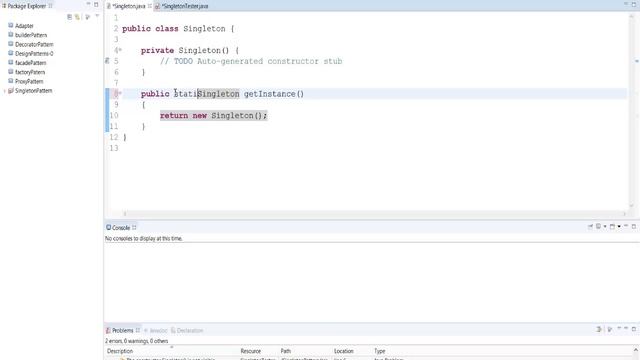Close the Problems view tab
This screenshot has height=360, width=640.
pos(138,330)
